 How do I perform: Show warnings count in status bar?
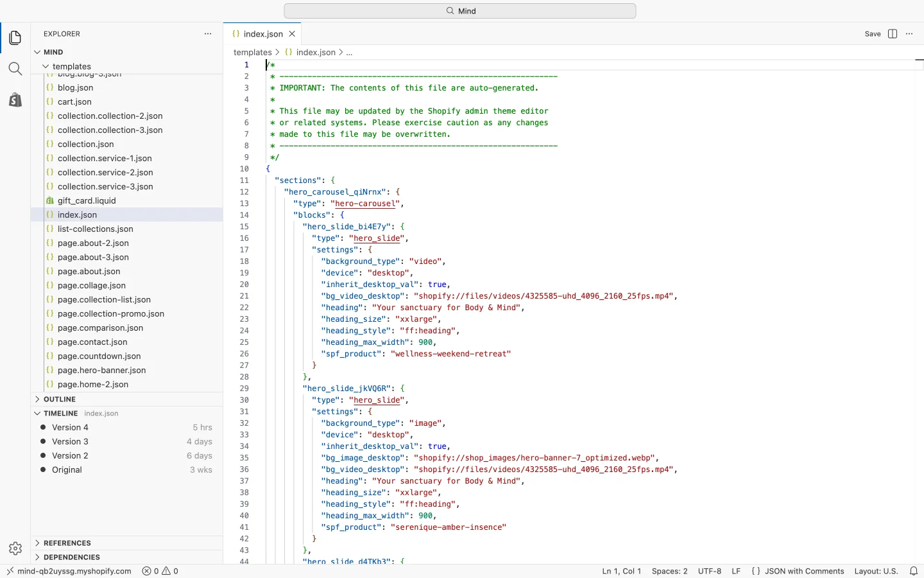(x=170, y=571)
